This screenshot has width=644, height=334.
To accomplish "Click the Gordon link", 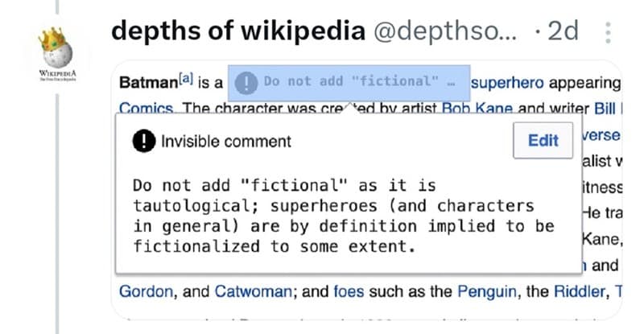I will (x=146, y=290).
